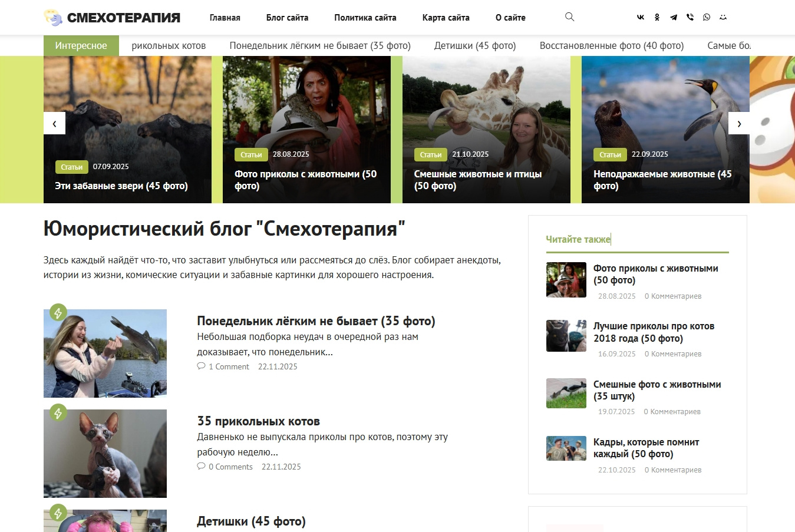Open О сайте menu item
795x532 pixels.
(x=510, y=18)
